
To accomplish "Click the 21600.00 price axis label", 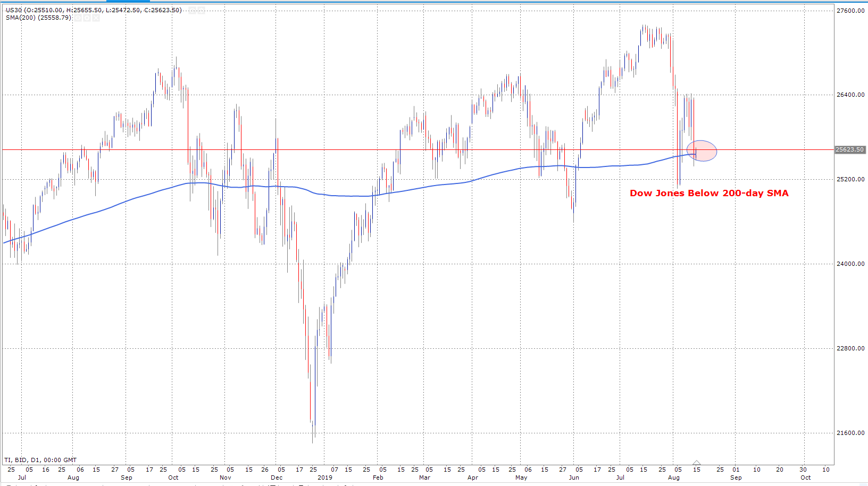I will [850, 433].
